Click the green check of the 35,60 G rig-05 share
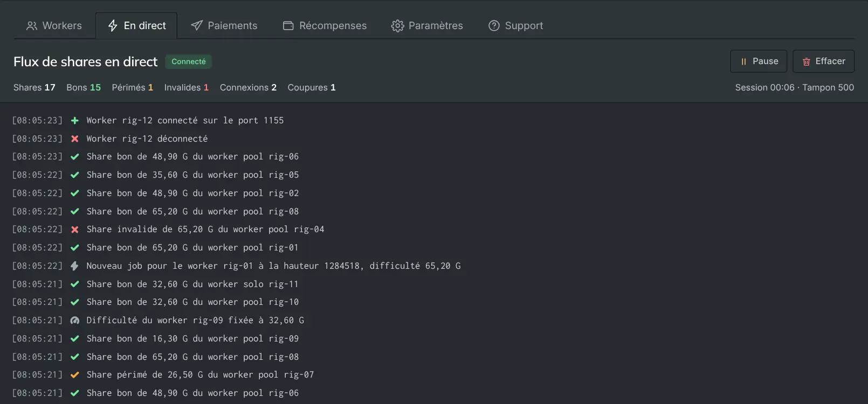 75,175
